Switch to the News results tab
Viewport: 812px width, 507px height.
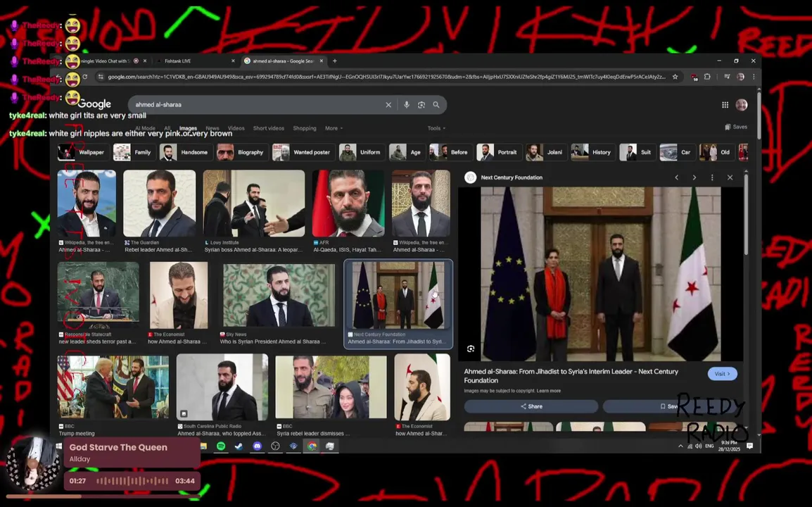pos(212,128)
